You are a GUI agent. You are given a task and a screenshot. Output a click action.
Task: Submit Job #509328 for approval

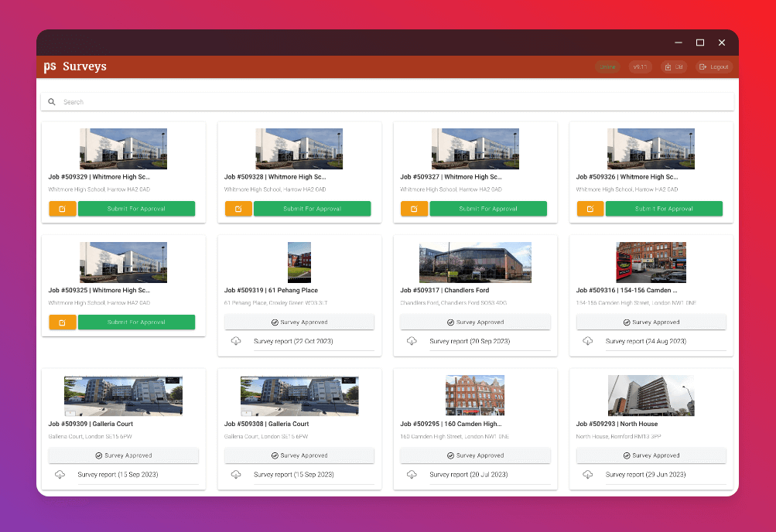click(x=313, y=209)
